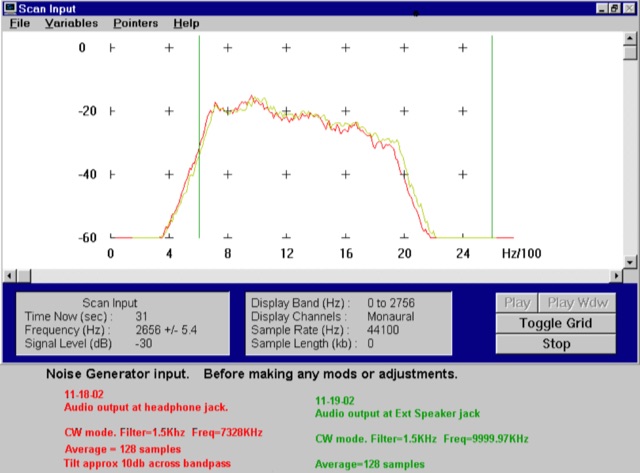Open the File menu
640x473 pixels.
pyautogui.click(x=20, y=23)
